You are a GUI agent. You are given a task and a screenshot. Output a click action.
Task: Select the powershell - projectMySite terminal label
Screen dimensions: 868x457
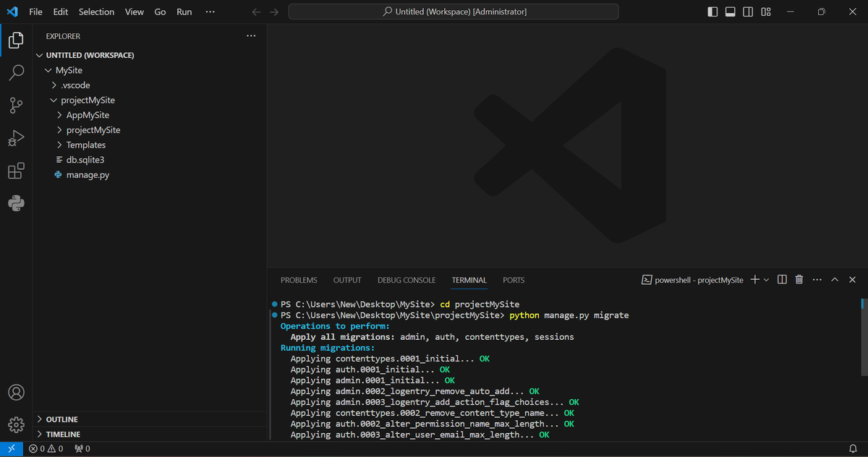692,280
